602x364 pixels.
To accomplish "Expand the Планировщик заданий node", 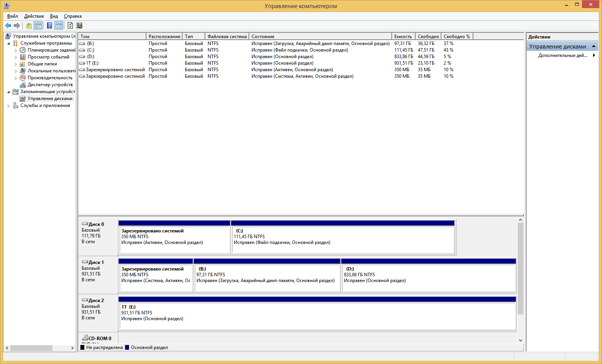I will coord(16,50).
